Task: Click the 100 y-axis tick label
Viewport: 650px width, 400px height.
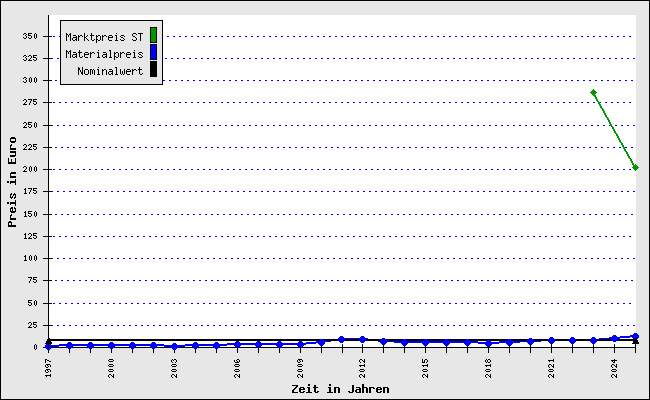Action: click(29, 258)
